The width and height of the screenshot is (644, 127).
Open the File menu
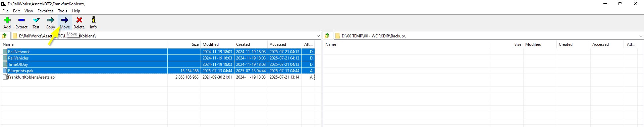point(5,11)
